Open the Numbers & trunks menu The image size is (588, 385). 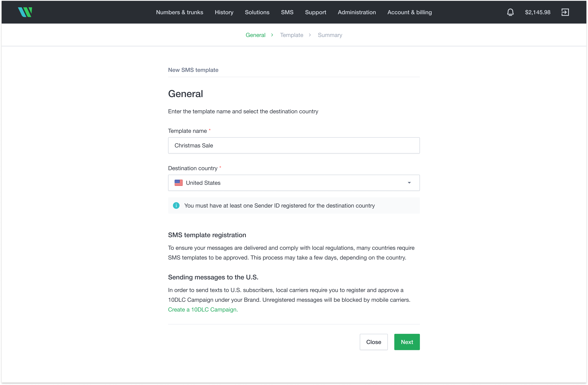(179, 12)
